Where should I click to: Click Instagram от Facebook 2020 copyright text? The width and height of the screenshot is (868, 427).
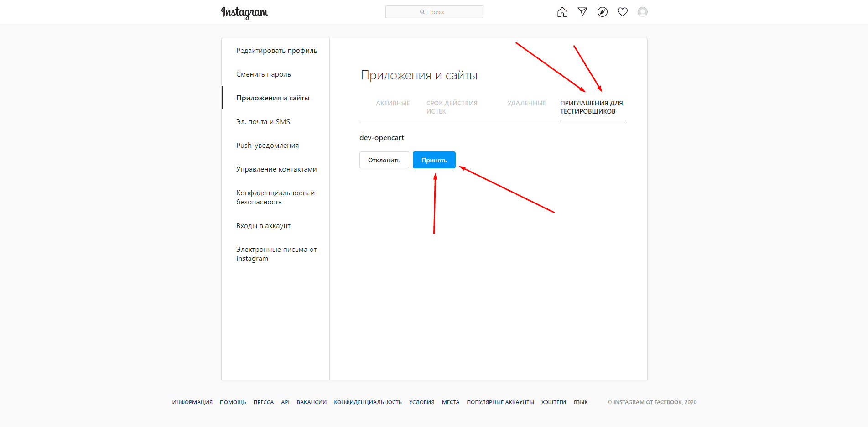pos(652,402)
